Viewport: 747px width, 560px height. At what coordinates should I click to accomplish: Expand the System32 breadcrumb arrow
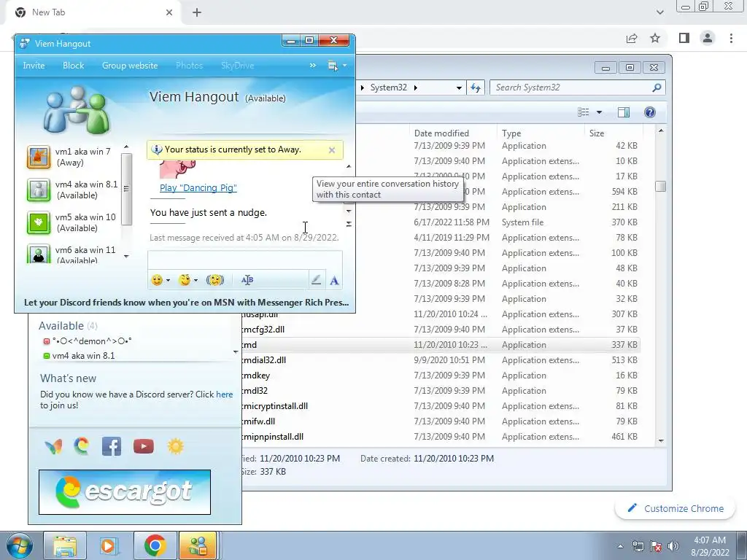(415, 87)
